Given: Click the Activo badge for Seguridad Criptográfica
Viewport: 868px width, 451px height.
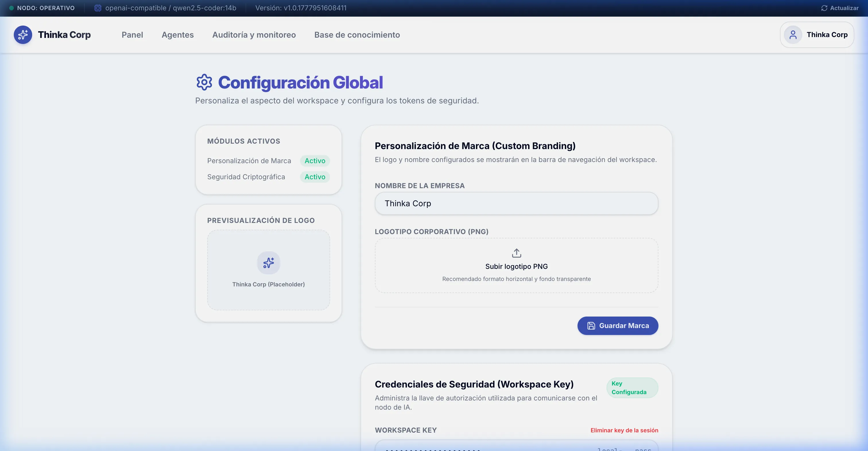Looking at the screenshot, I should click(315, 177).
